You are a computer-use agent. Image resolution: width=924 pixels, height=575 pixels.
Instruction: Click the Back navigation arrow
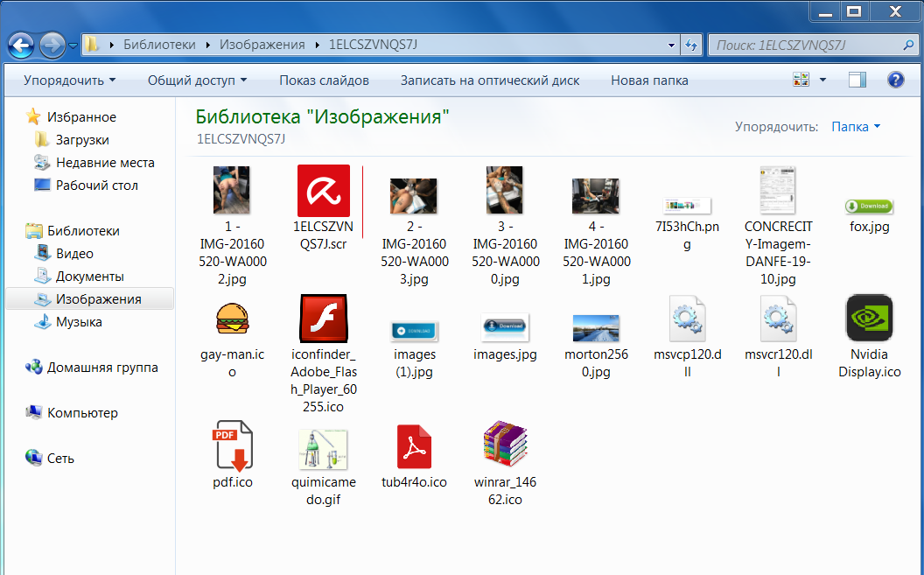pos(21,45)
